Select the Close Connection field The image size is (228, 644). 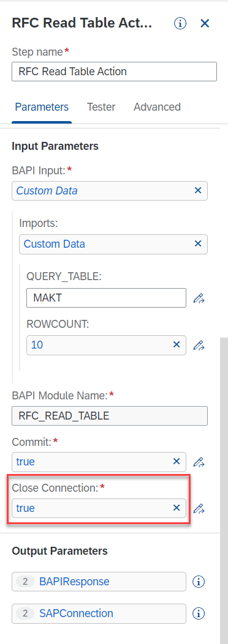(99, 508)
